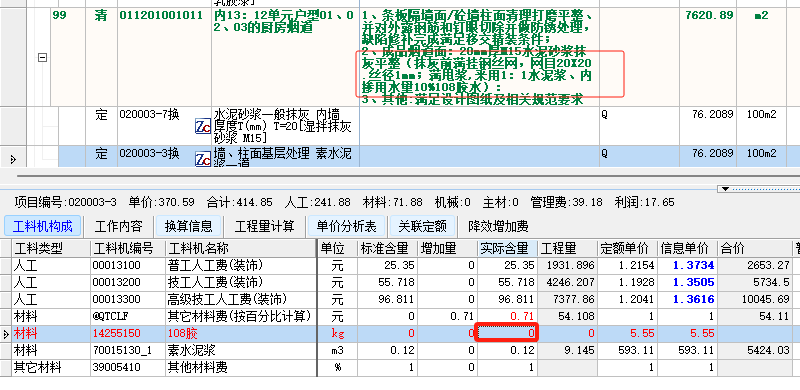The width and height of the screenshot is (800, 390).
Task: Click info price 1.3734 cell
Action: [687, 265]
